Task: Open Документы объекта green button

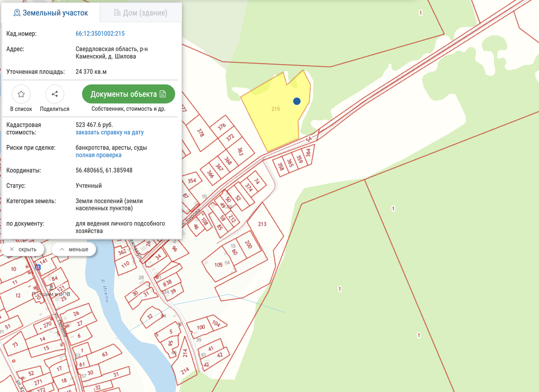Action: [x=128, y=94]
